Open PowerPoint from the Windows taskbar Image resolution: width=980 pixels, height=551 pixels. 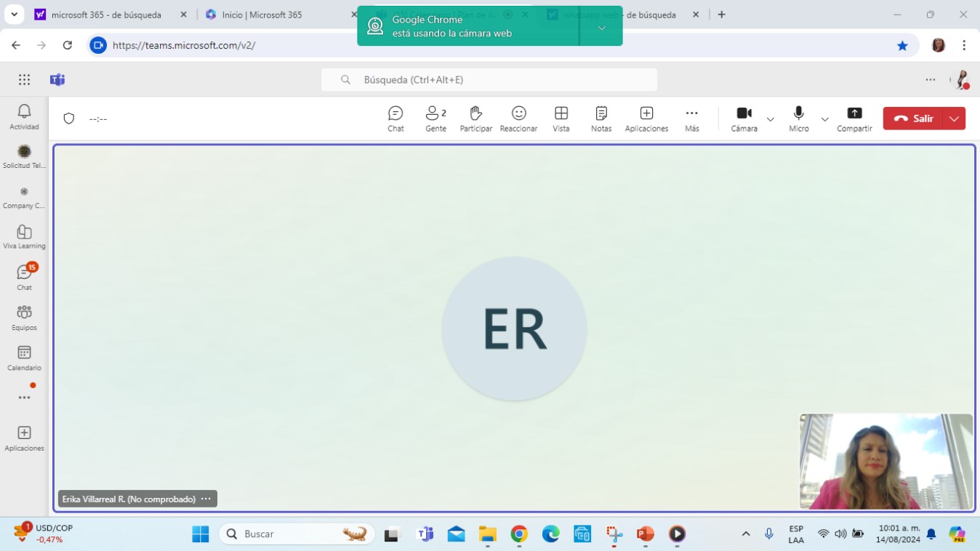click(x=645, y=534)
